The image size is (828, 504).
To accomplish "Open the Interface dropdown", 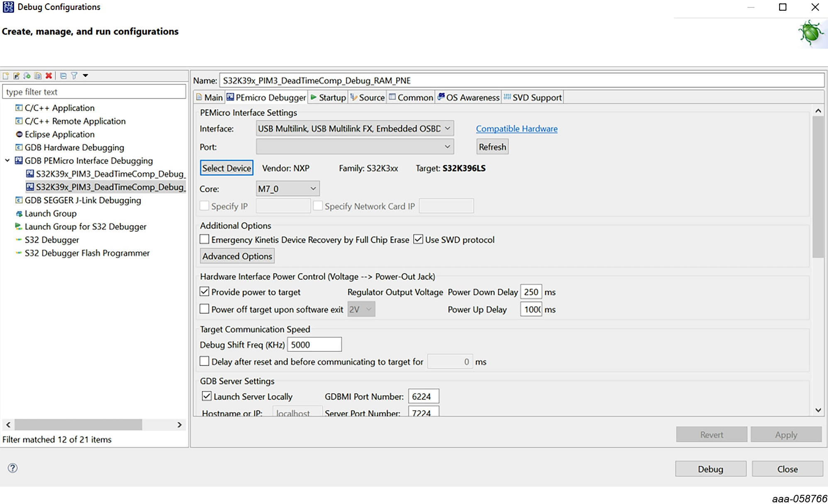I will 447,129.
